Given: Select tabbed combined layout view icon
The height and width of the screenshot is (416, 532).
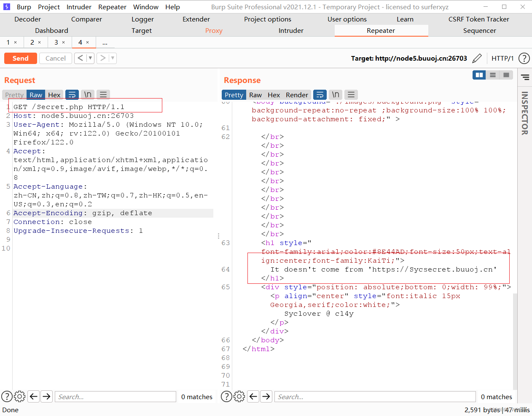Looking at the screenshot, I should (506, 75).
